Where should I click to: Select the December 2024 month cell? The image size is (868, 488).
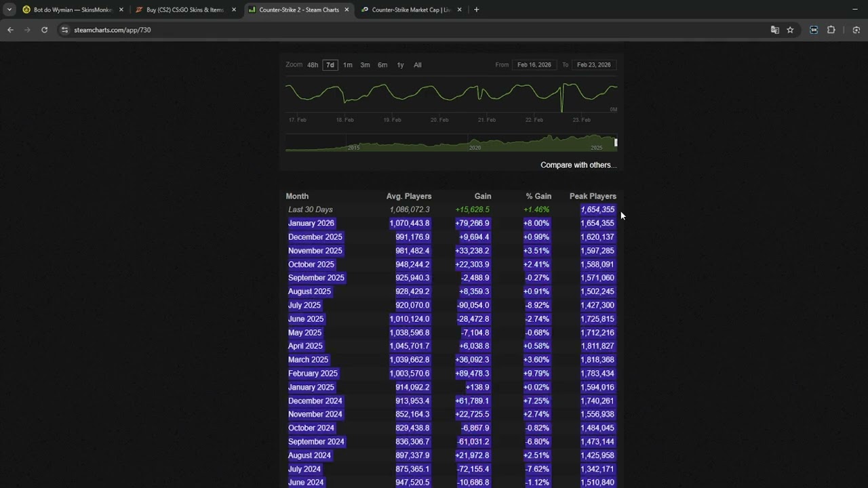click(x=315, y=401)
